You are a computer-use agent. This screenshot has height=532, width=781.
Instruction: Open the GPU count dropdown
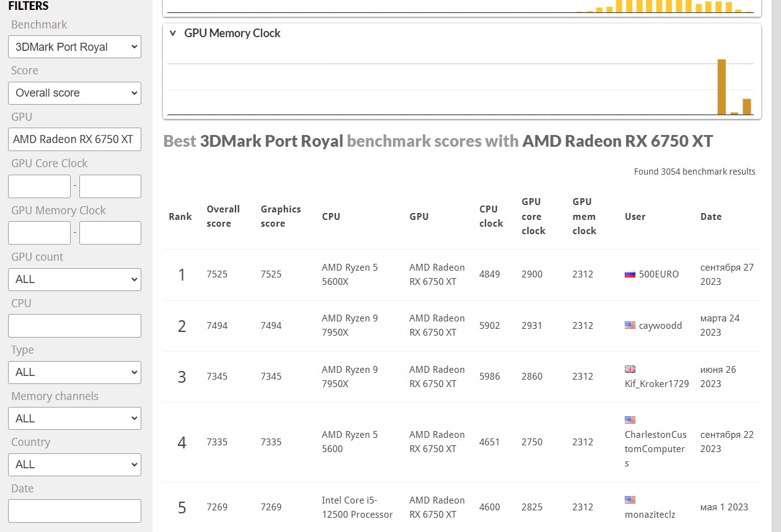(74, 279)
